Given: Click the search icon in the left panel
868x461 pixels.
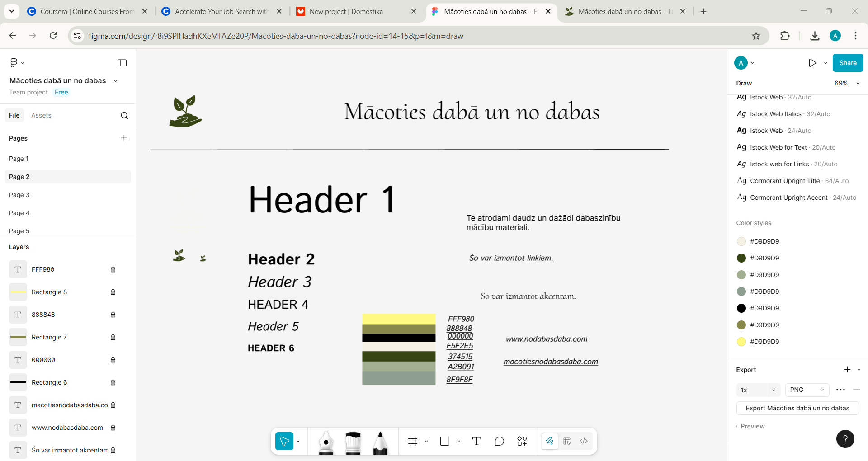Looking at the screenshot, I should pos(124,116).
